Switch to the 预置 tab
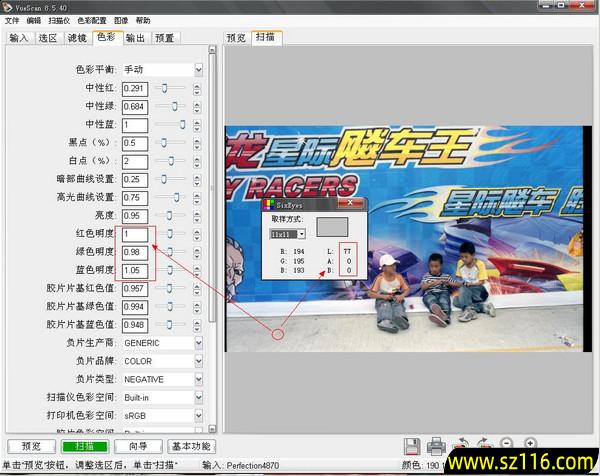 click(x=165, y=38)
